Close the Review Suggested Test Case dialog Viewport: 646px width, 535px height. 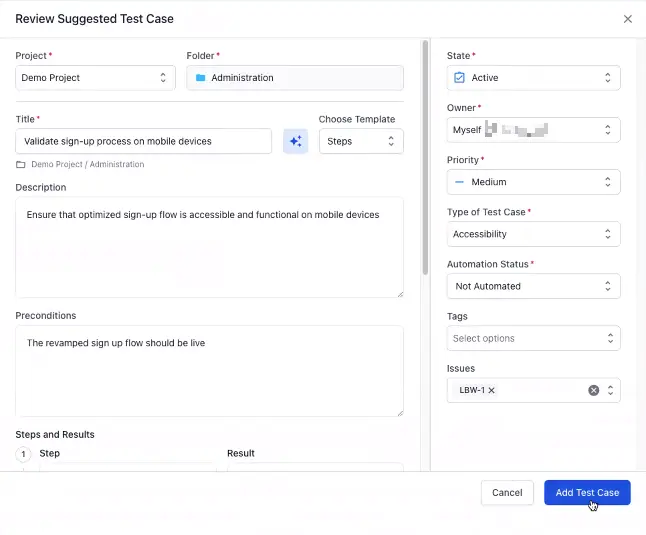pyautogui.click(x=628, y=19)
